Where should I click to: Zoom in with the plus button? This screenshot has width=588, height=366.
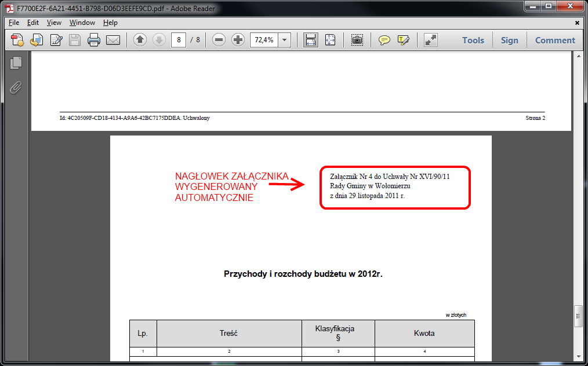238,40
